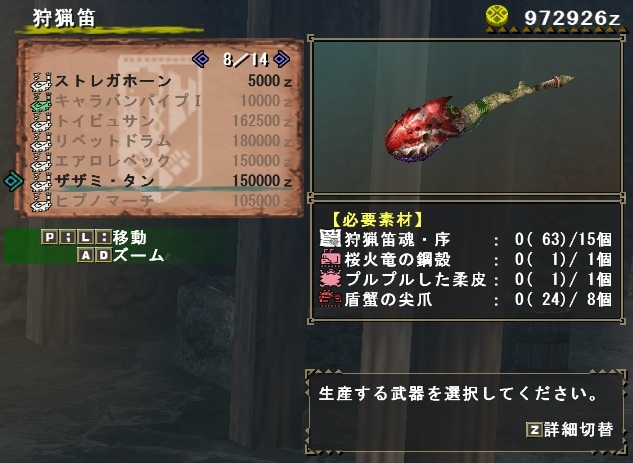
Task: Select the ストレガホーン weapon entry
Action: click(x=162, y=81)
